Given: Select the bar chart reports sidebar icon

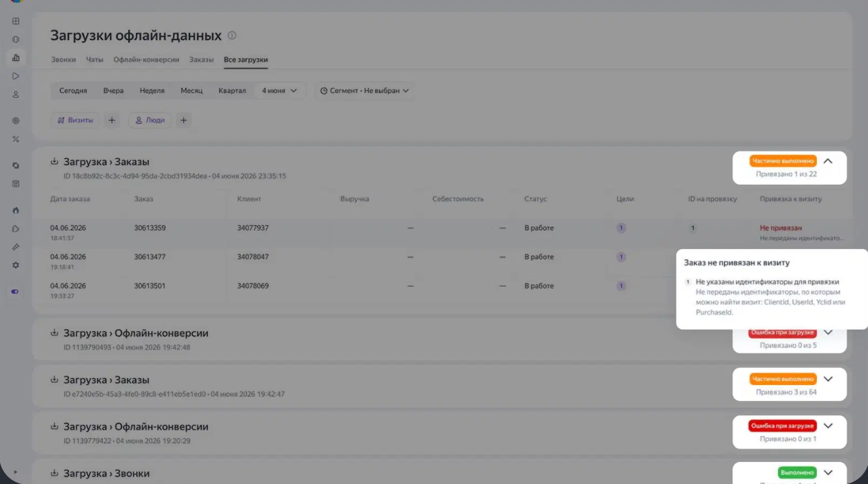Looking at the screenshot, I should coord(16,58).
